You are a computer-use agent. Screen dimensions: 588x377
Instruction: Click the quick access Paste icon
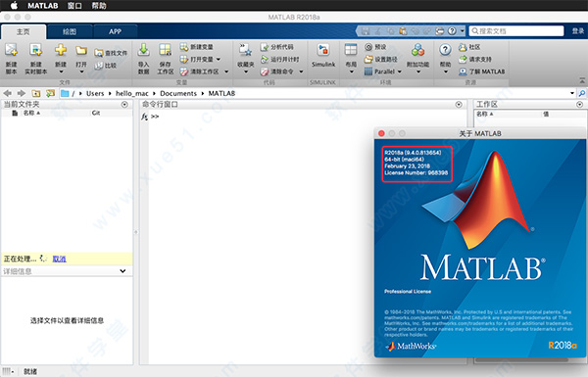point(403,31)
